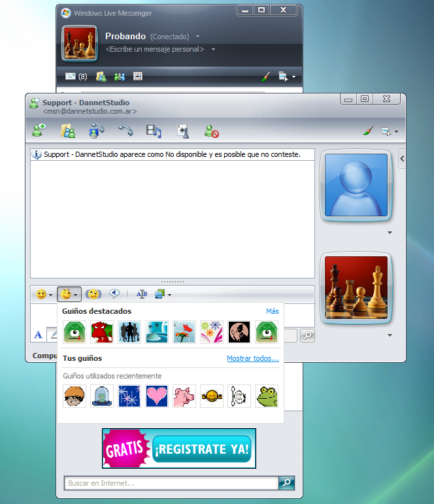Select the green frog recent wink

tap(267, 396)
